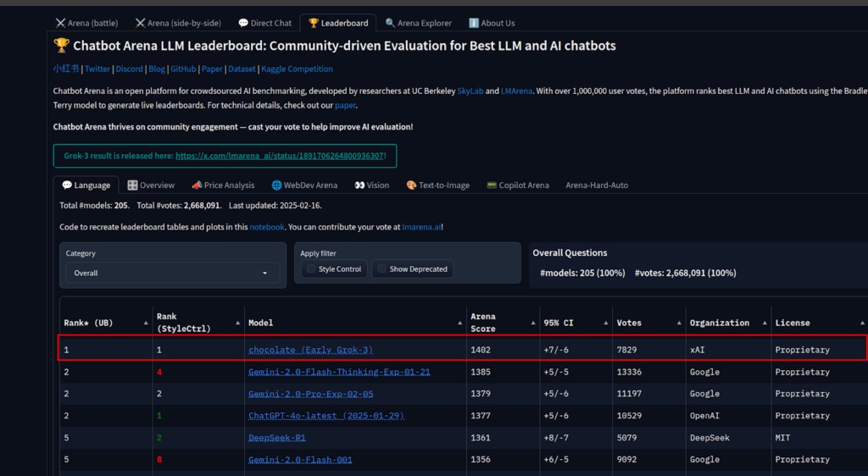Open the Copilot Arena sub-tab
The height and width of the screenshot is (476, 868).
pos(518,185)
